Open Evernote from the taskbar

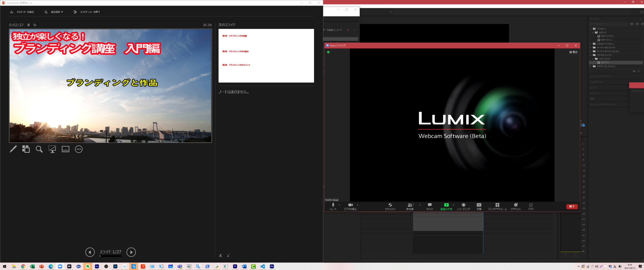(x=88, y=266)
